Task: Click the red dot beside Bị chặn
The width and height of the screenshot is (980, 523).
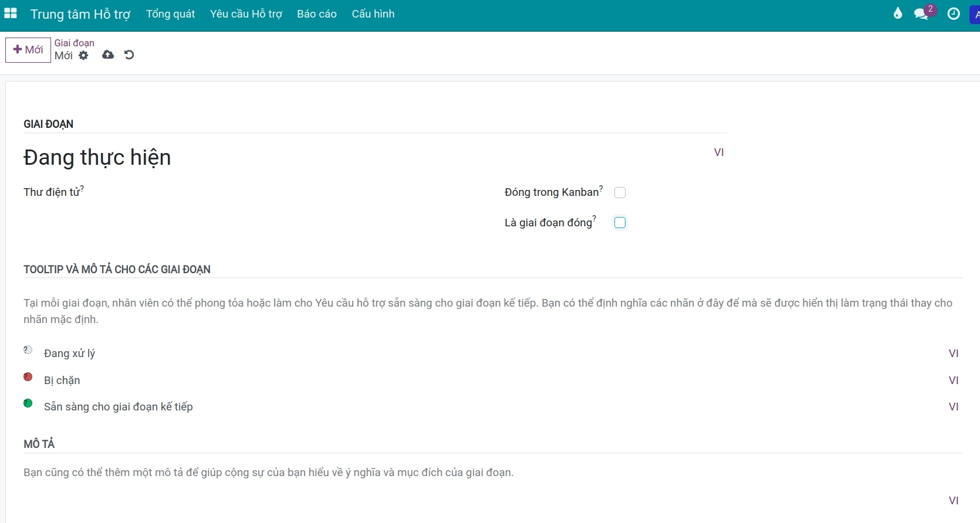Action: 28,377
